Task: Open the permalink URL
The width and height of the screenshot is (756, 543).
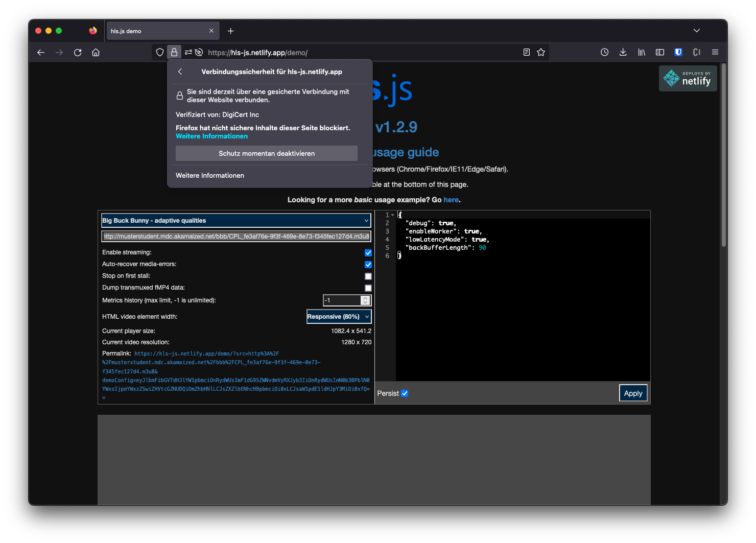Action: click(x=235, y=375)
